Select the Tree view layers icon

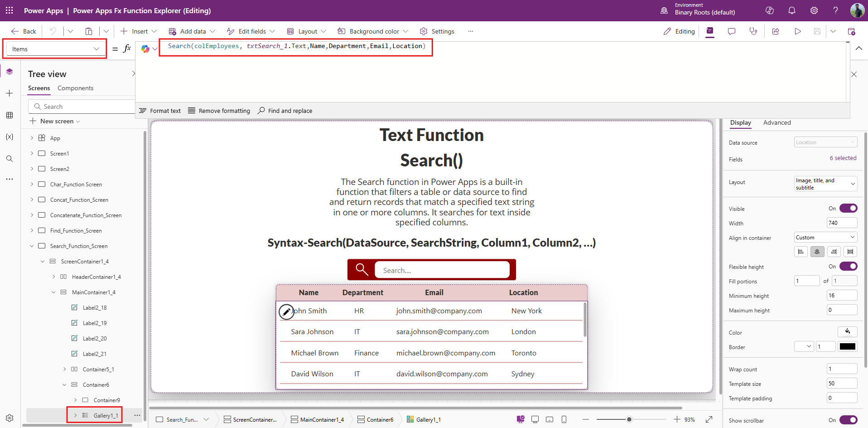tap(10, 72)
